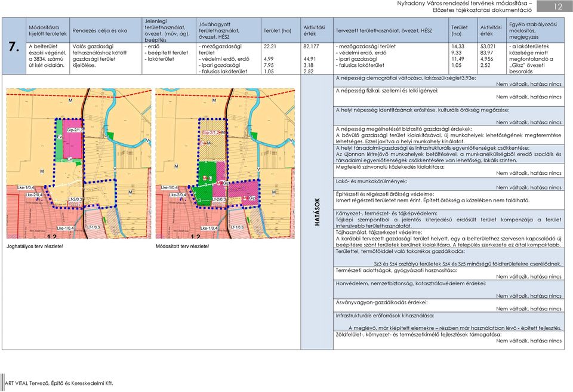Select the heading 'Infrastrukturális erőforrások kihasználása'

(385, 315)
